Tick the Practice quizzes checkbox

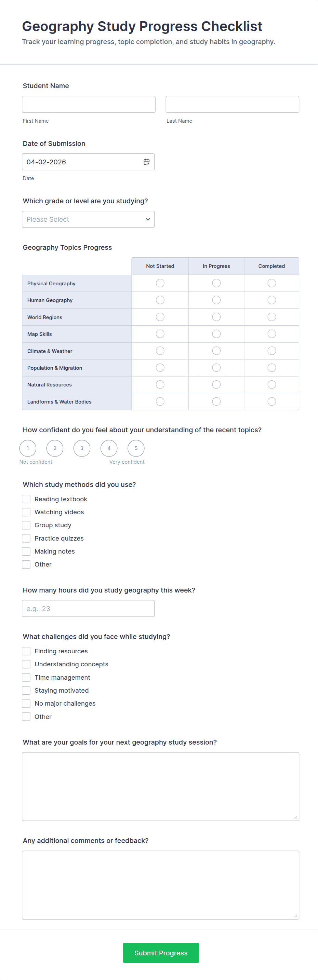click(26, 538)
